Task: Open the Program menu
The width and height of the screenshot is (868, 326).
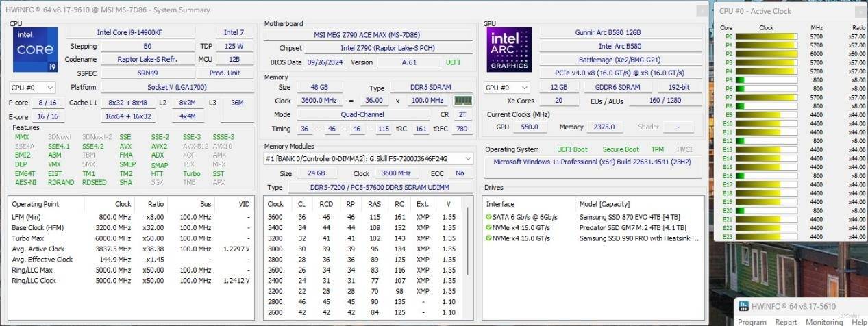Action: [752, 322]
